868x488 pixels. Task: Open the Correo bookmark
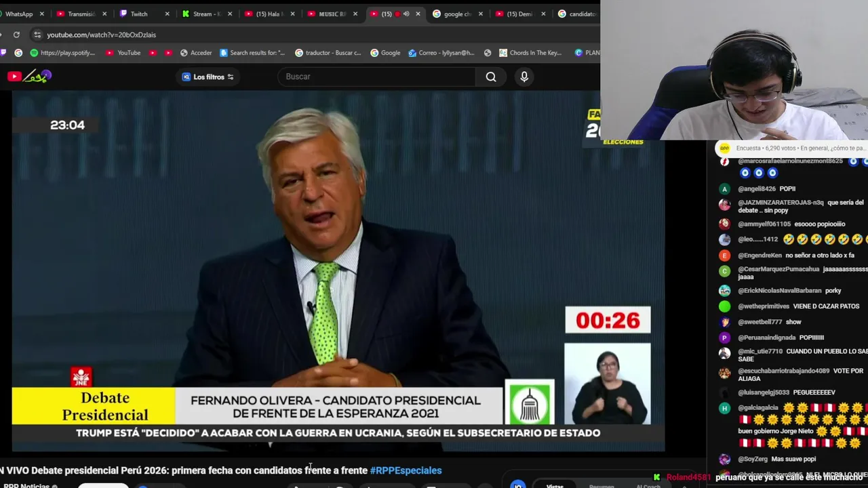pyautogui.click(x=441, y=53)
